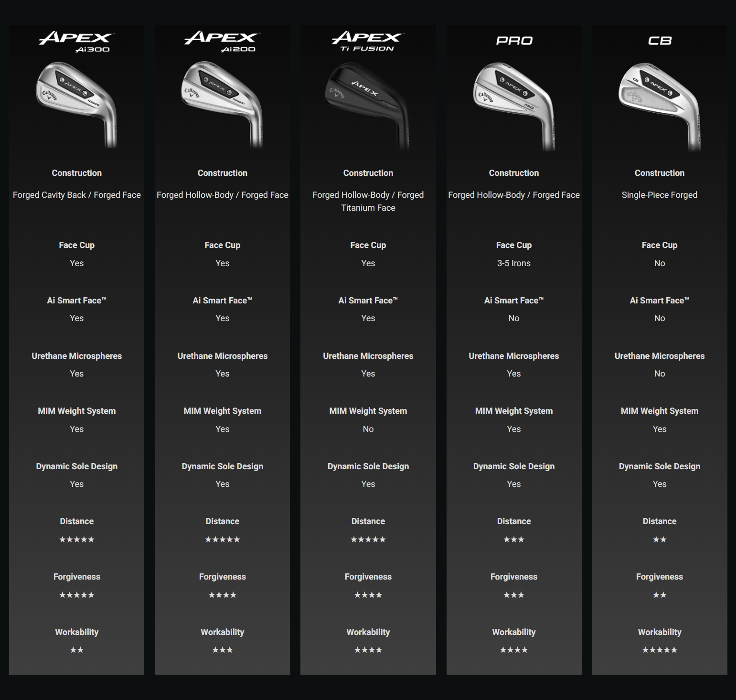Click the PRO logo heading
This screenshot has width=736, height=700.
click(x=514, y=41)
